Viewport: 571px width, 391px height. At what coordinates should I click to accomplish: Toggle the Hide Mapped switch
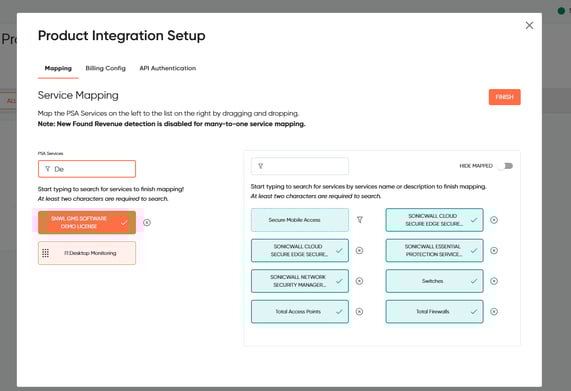click(505, 166)
